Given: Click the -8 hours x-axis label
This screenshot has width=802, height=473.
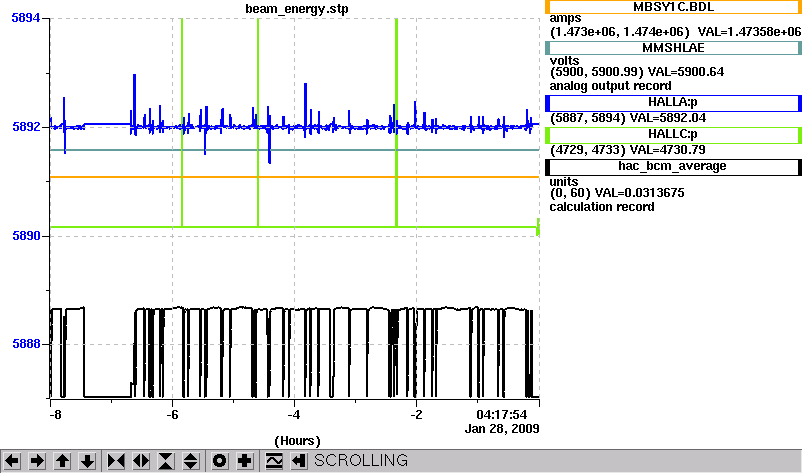Looking at the screenshot, I should pos(55,415).
